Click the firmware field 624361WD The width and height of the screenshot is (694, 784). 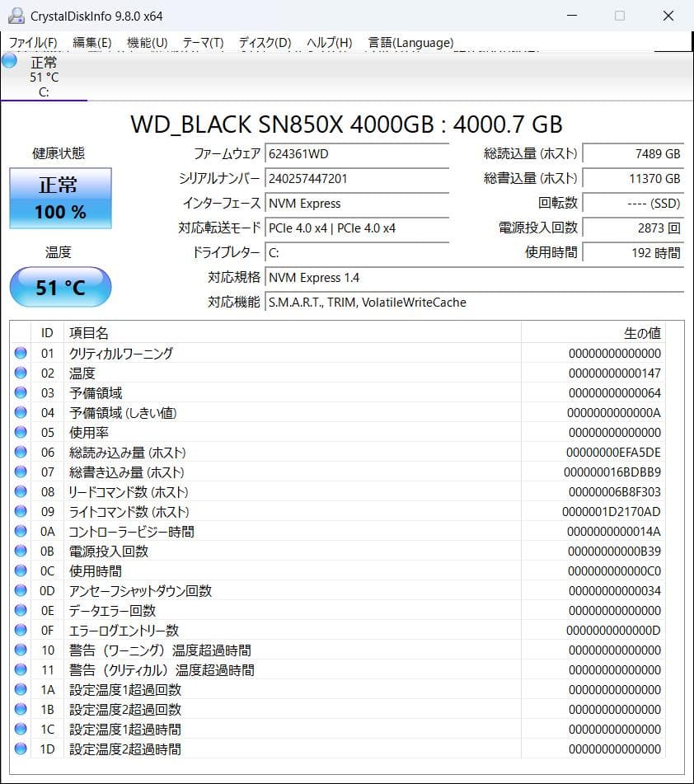[x=357, y=153]
